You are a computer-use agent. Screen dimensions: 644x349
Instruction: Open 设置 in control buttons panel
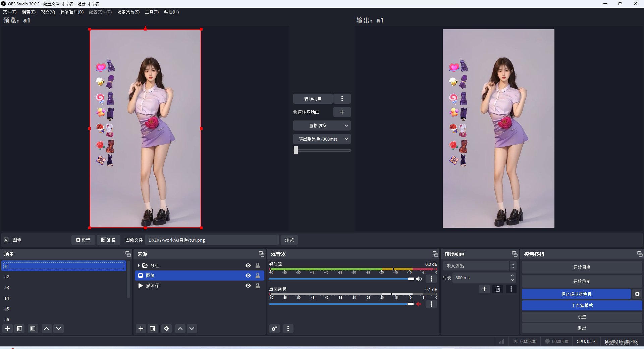tap(582, 317)
